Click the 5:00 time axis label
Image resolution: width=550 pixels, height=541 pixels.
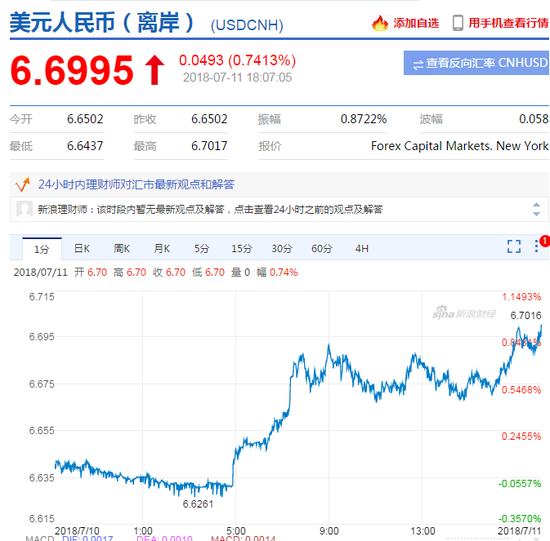pyautogui.click(x=236, y=531)
